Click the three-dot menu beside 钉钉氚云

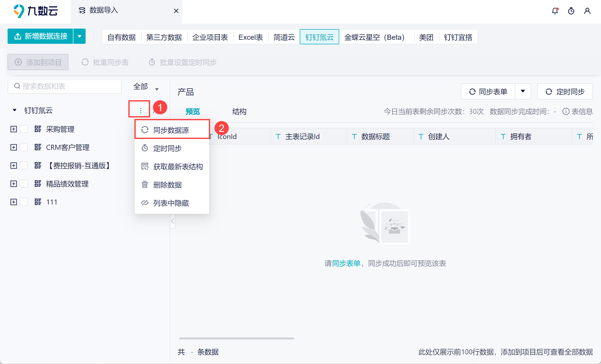pyautogui.click(x=141, y=110)
